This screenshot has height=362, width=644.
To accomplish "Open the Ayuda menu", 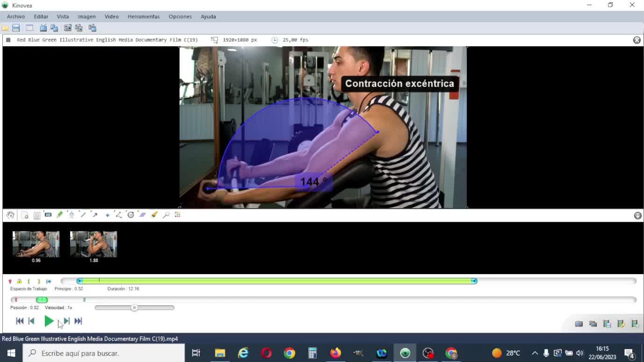I will [208, 16].
